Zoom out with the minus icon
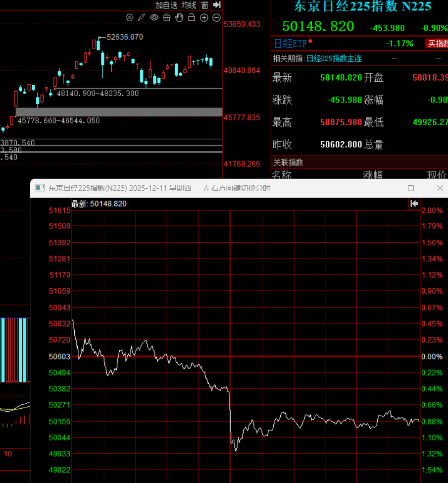Screen dimensions: 448x483 click(x=216, y=18)
